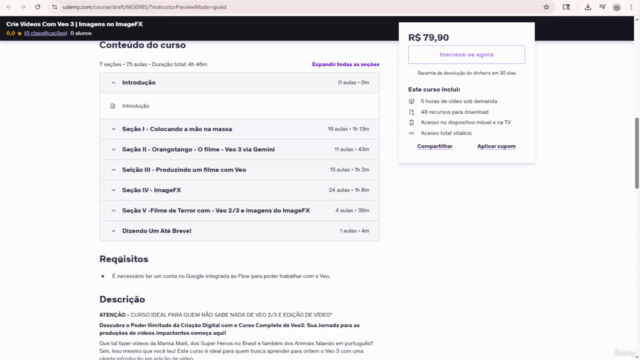This screenshot has width=640, height=360.
Task: Open the (0 classificações) link
Action: [45, 33]
